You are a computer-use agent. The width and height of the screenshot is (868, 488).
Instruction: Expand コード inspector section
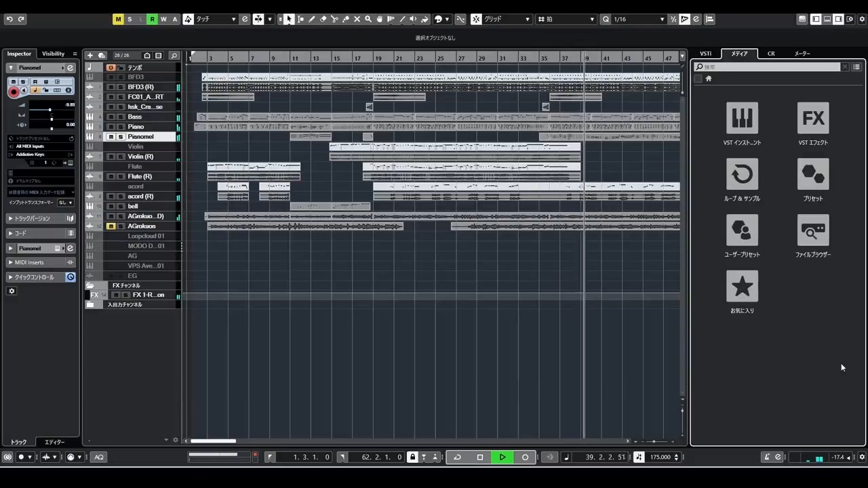pos(41,233)
